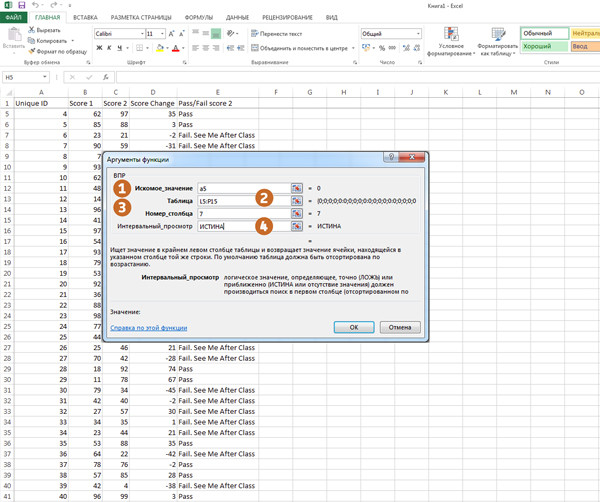The width and height of the screenshot is (600, 502).
Task: Open the ВСТАВКА ribbon tab
Action: [x=85, y=17]
